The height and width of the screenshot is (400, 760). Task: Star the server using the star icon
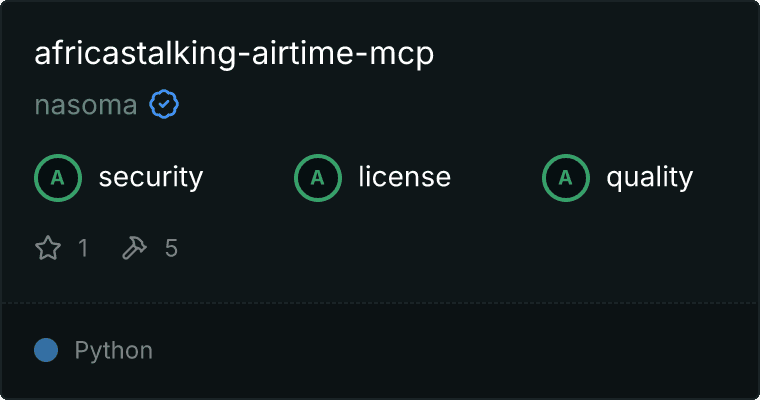[48, 248]
